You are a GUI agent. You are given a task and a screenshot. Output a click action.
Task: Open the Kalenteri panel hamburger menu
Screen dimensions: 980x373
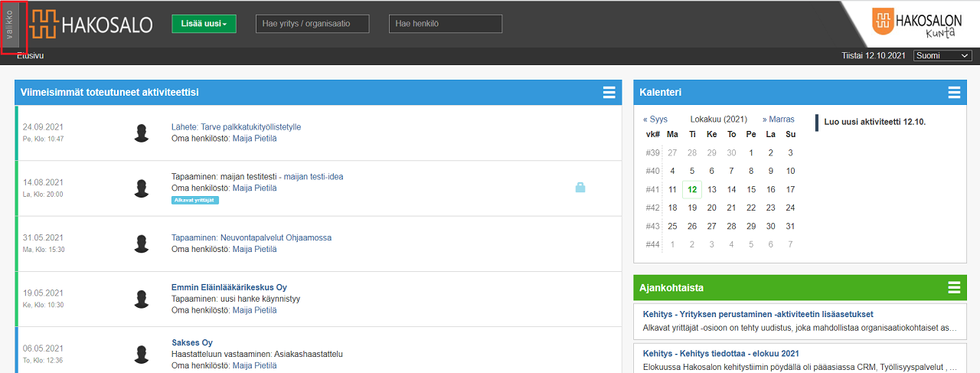pyautogui.click(x=954, y=93)
